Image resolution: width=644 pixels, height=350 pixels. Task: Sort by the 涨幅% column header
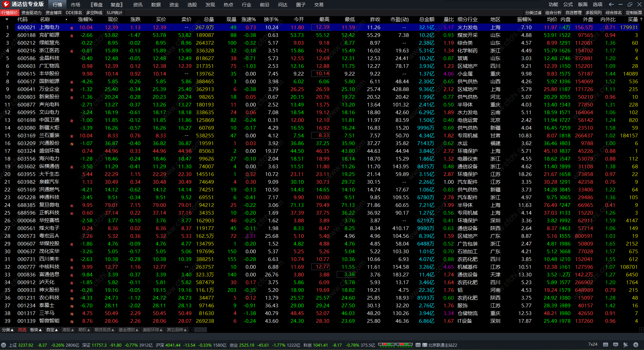click(85, 19)
